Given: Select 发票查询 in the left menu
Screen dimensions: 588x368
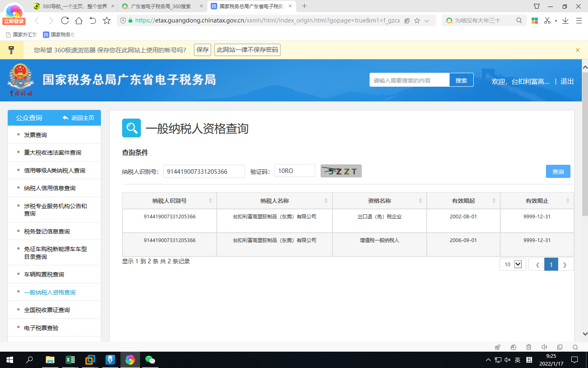Looking at the screenshot, I should coord(36,135).
